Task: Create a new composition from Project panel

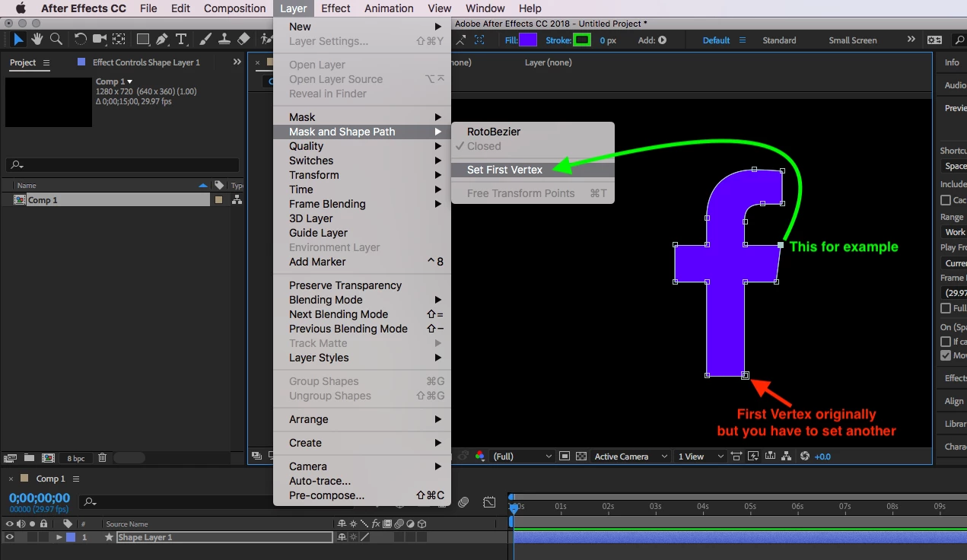Action: [x=48, y=458]
